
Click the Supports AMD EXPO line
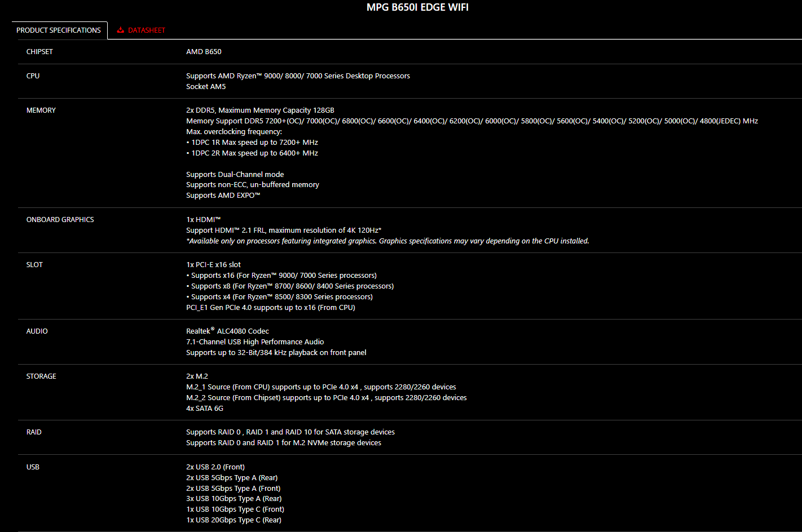pos(223,196)
